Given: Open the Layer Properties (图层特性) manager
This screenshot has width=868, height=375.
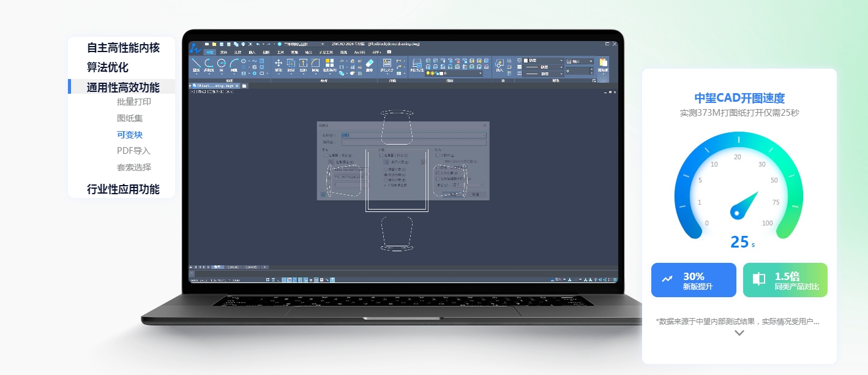Looking at the screenshot, I should (417, 66).
